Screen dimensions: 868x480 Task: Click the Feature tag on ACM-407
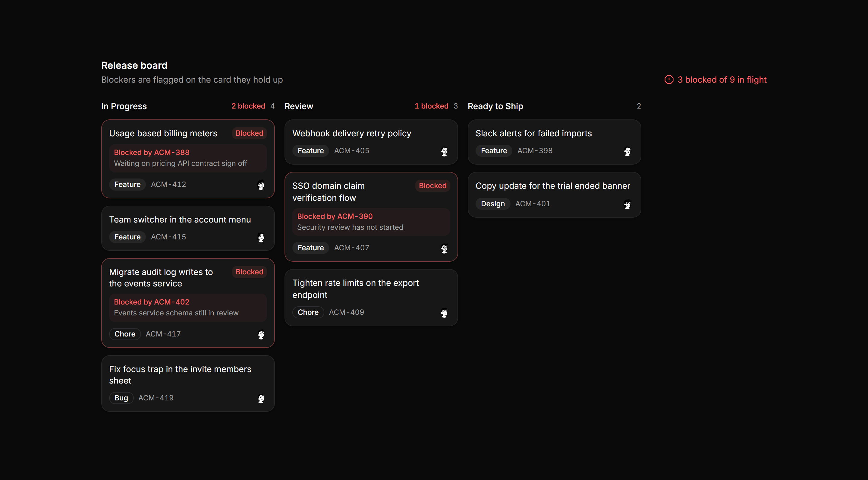pyautogui.click(x=311, y=248)
